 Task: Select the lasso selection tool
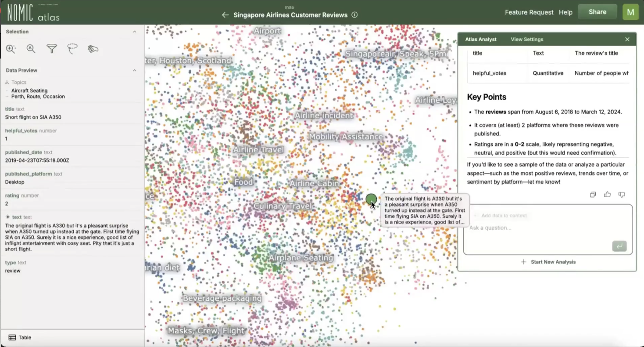(72, 49)
